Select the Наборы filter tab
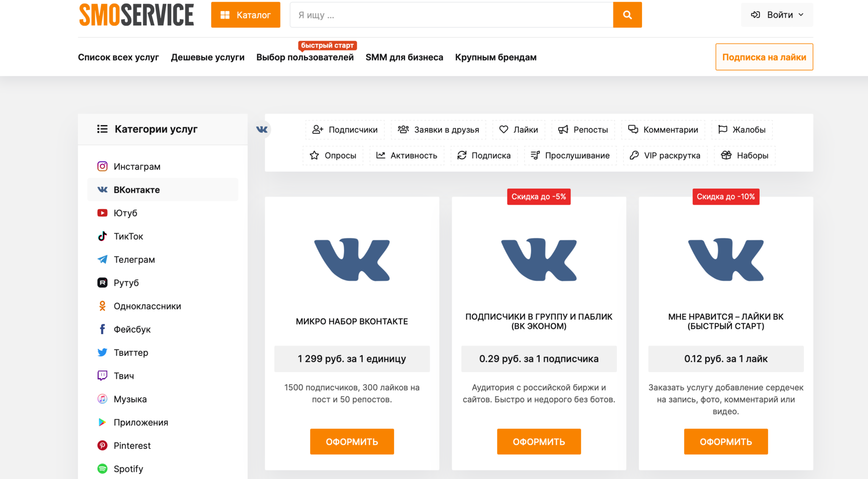 745,156
